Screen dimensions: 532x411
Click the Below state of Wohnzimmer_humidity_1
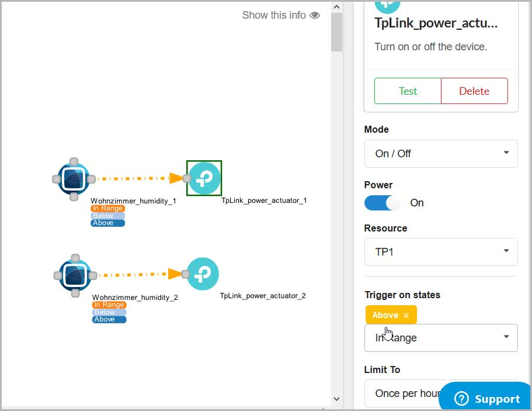point(108,216)
